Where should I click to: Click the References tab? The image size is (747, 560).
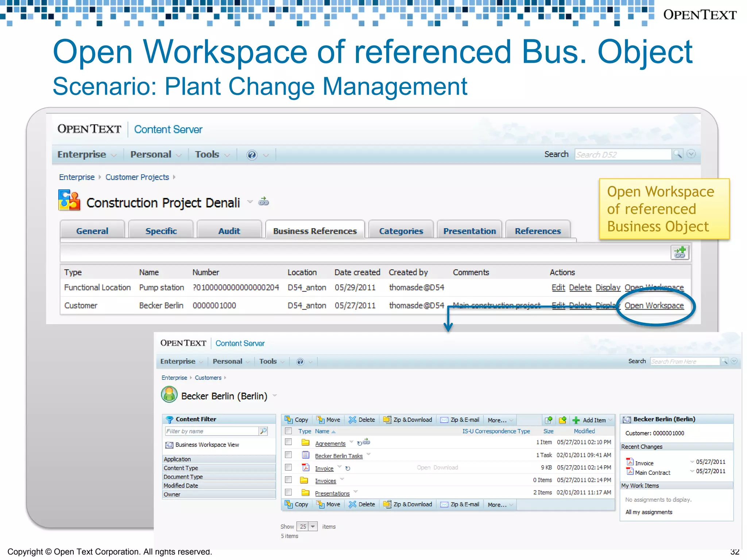click(x=538, y=231)
